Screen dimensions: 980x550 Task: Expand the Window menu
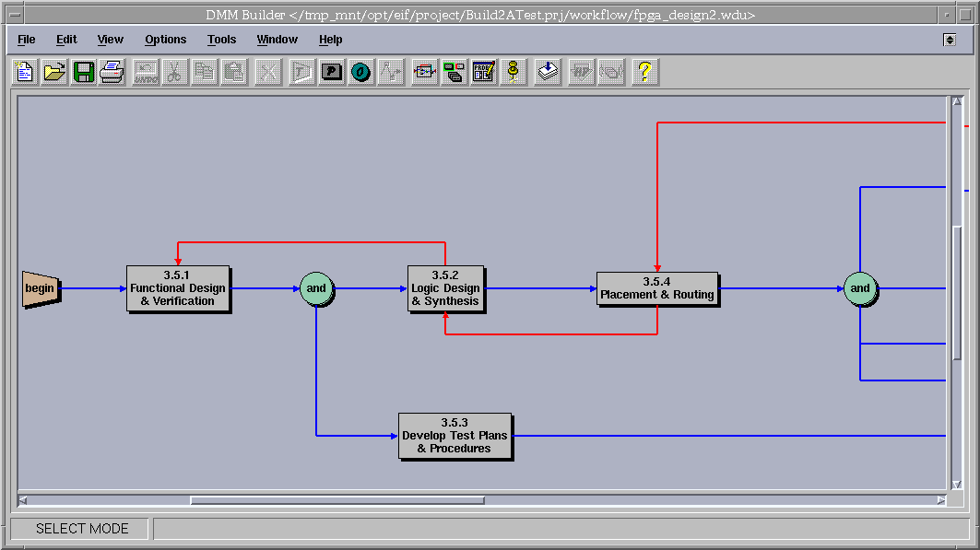coord(277,40)
